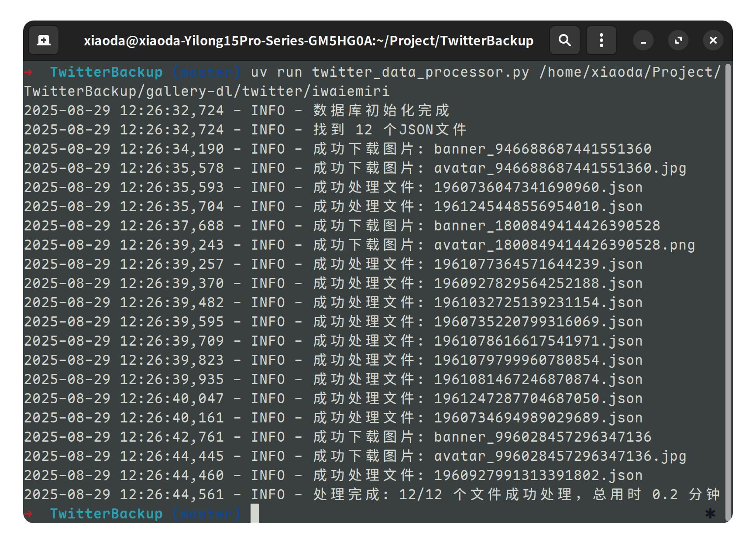Viewport: 756px width, 549px height.
Task: Click filename '1960927829564252188.json'
Action: click(x=538, y=283)
